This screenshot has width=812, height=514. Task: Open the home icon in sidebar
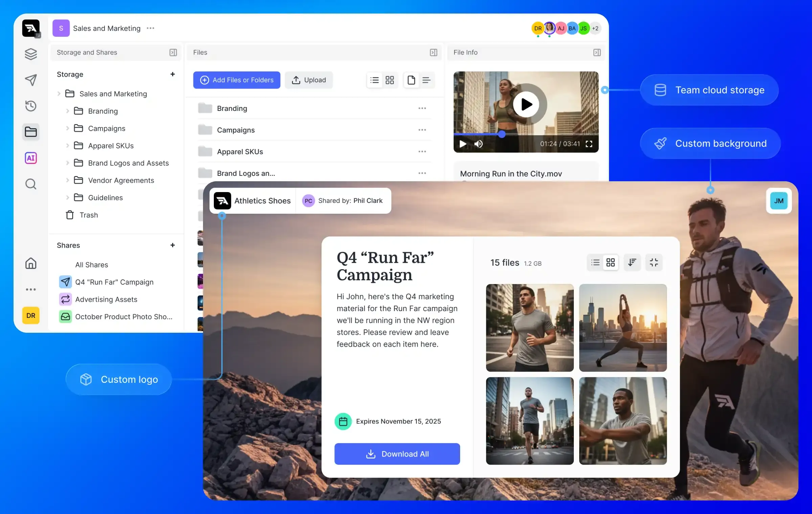pos(31,263)
